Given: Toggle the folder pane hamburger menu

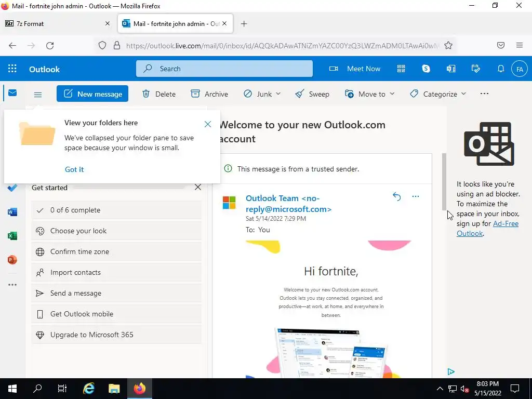Looking at the screenshot, I should tap(38, 95).
